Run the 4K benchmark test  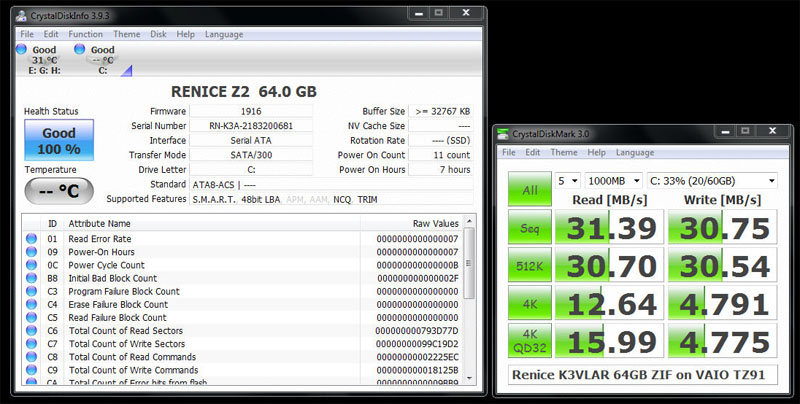click(x=530, y=302)
